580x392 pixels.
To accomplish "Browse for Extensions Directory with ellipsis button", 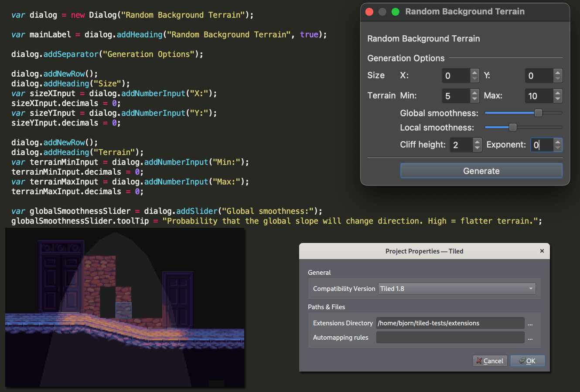I will click(530, 324).
